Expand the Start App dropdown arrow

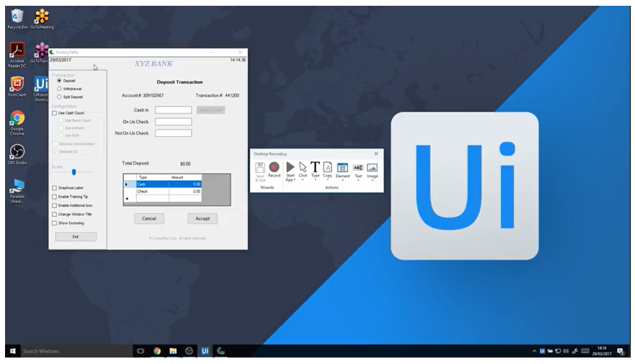pyautogui.click(x=295, y=179)
